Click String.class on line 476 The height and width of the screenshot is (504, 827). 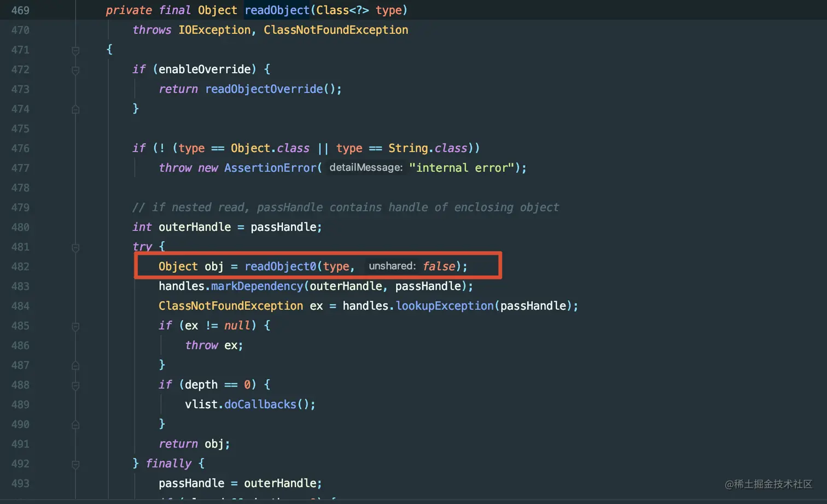428,148
